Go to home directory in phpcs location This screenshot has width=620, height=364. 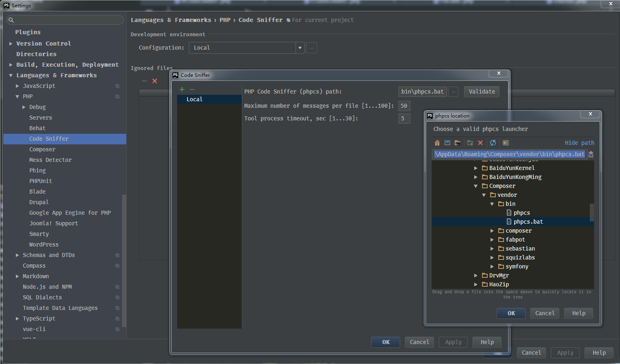tap(437, 143)
